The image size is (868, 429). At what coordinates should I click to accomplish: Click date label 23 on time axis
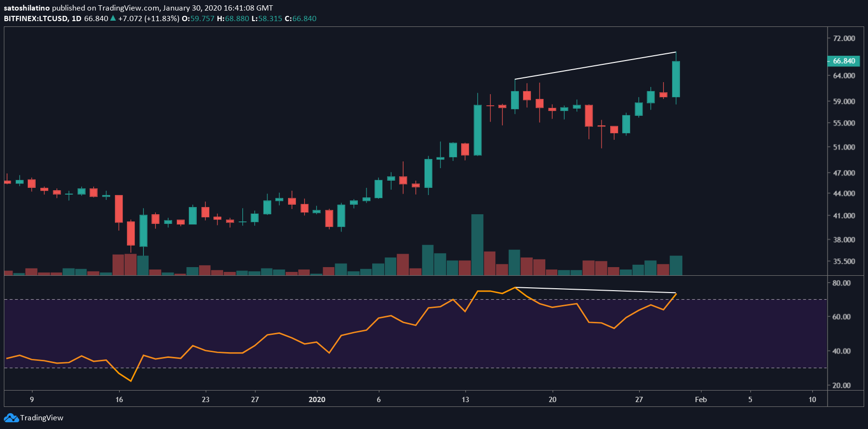(205, 400)
